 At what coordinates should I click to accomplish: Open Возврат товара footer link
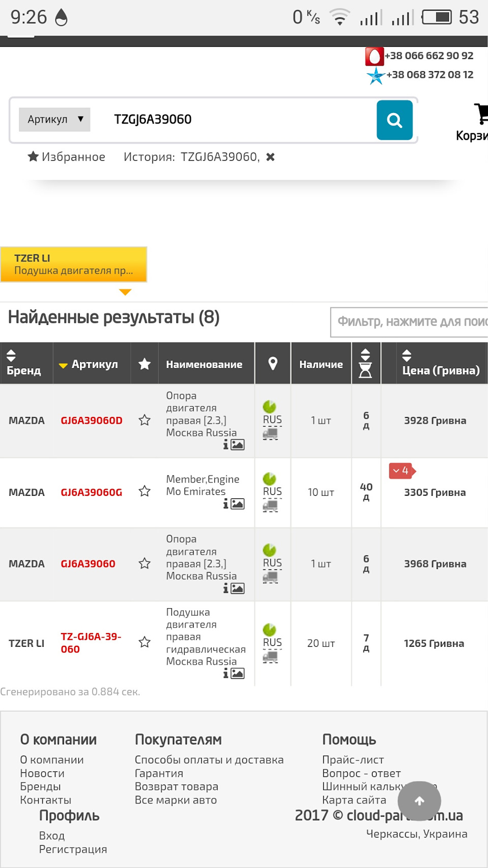176,787
